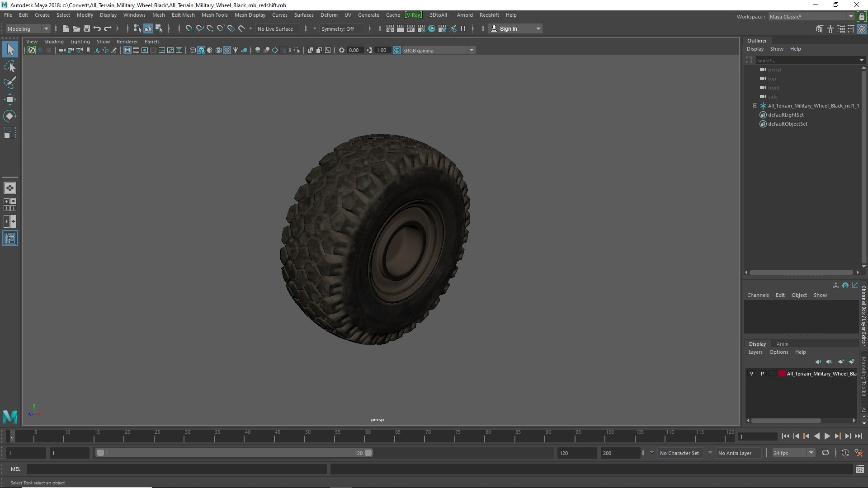Switch to single perspective panel layout
This screenshot has height=488, width=868.
(10, 188)
